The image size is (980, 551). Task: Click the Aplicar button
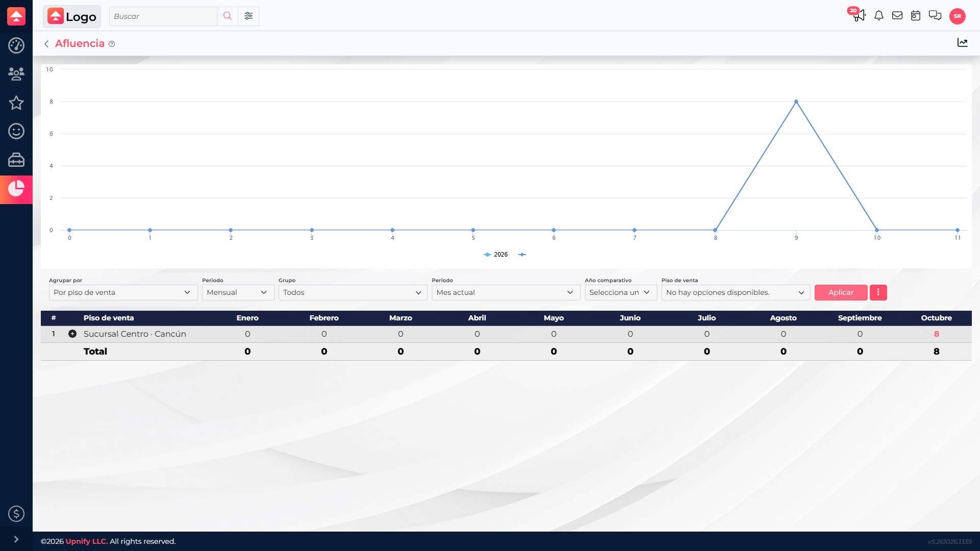[841, 292]
